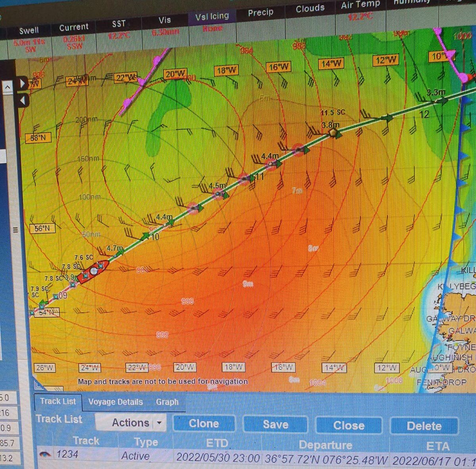Select the Clouds layer tab
The height and width of the screenshot is (469, 476).
310,8
